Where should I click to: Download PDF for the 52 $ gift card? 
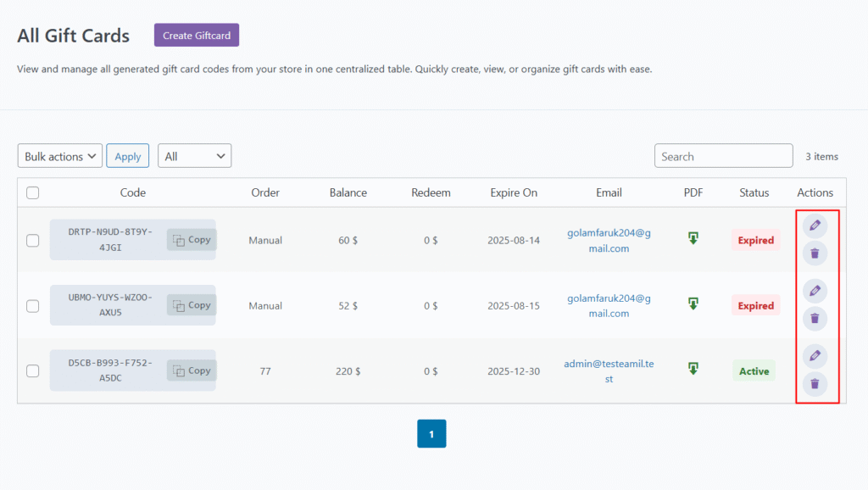pyautogui.click(x=693, y=303)
